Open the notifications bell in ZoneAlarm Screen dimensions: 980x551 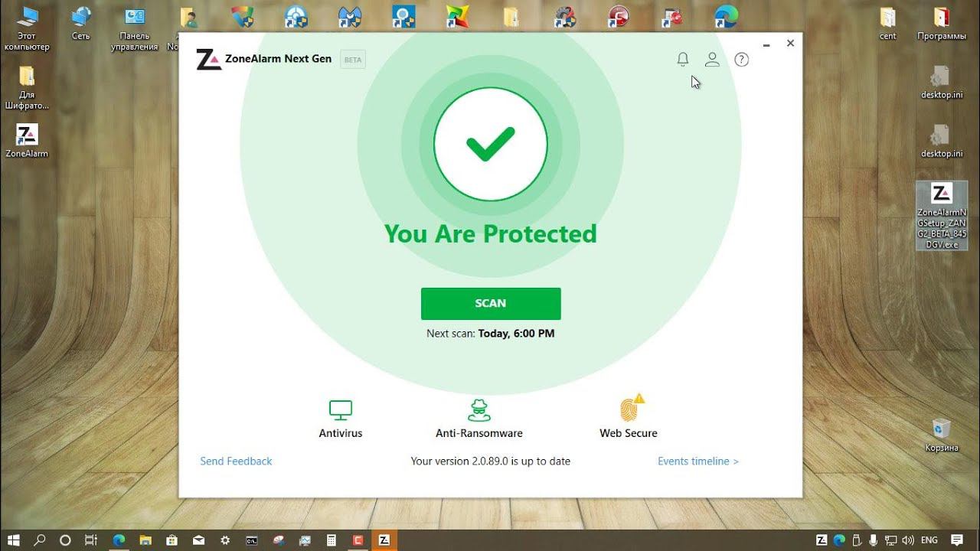tap(683, 59)
